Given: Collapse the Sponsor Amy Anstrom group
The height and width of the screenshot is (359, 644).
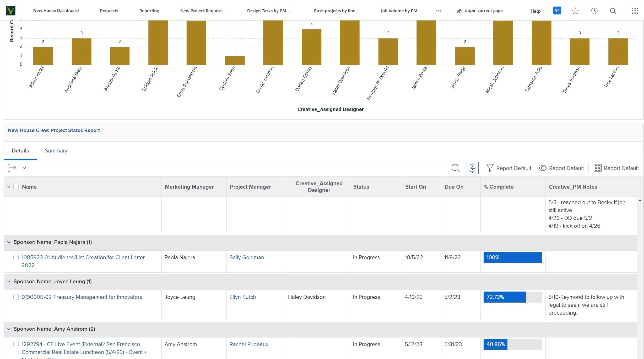Looking at the screenshot, I should [9, 329].
